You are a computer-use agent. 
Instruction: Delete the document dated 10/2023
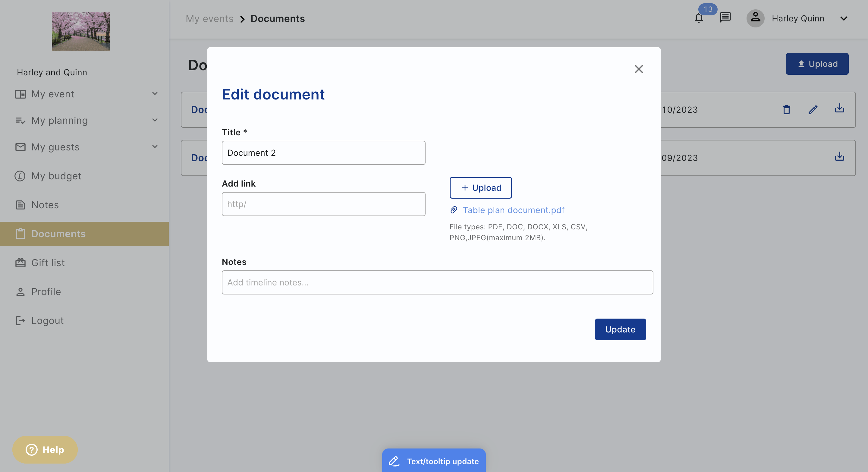[786, 110]
